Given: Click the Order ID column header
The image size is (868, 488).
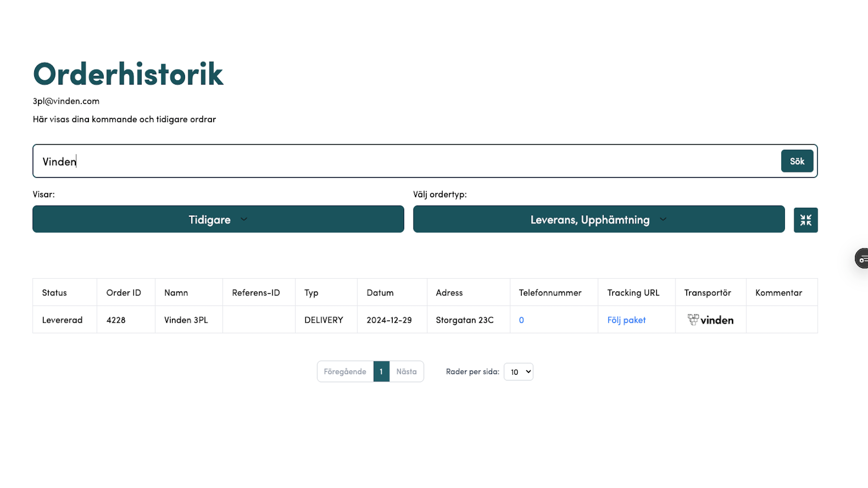Looking at the screenshot, I should click(x=126, y=292).
